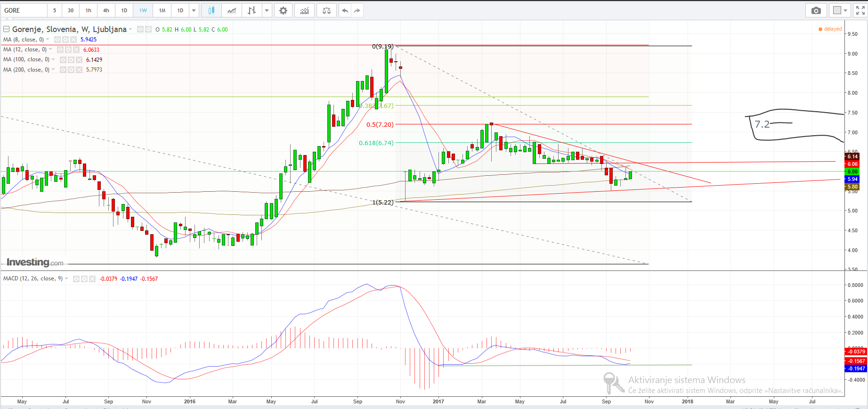
Task: Click the 0(9.19) Fibonacci level label
Action: 383,47
